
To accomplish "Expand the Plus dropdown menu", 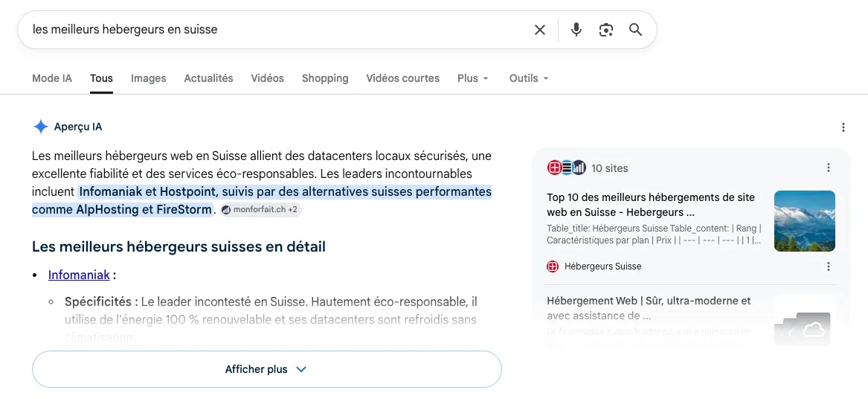I will (x=473, y=78).
